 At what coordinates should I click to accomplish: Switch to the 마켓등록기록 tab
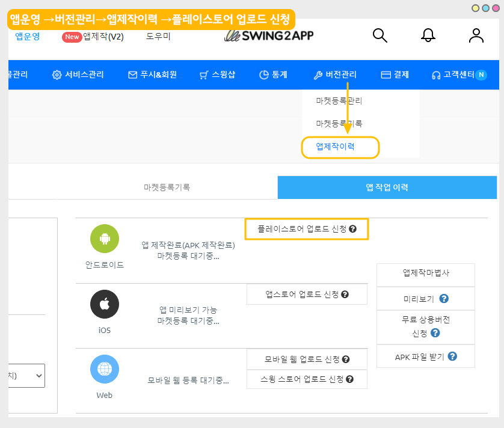pos(167,188)
